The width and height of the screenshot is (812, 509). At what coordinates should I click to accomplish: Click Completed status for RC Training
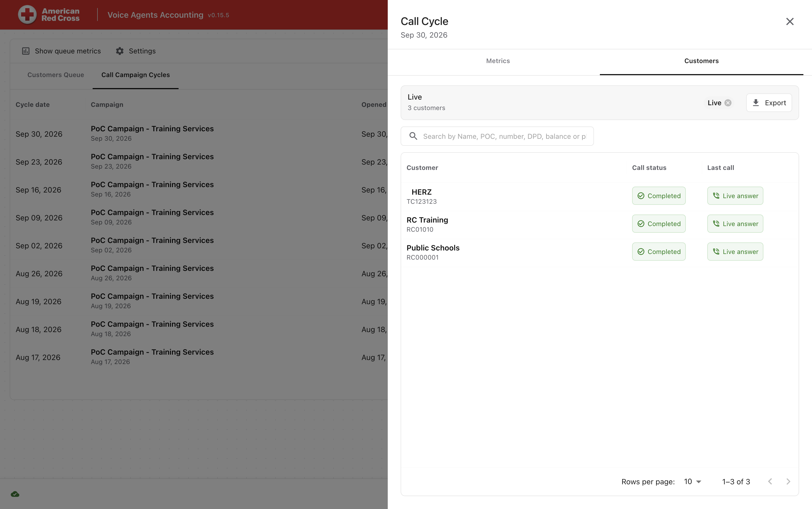point(658,224)
